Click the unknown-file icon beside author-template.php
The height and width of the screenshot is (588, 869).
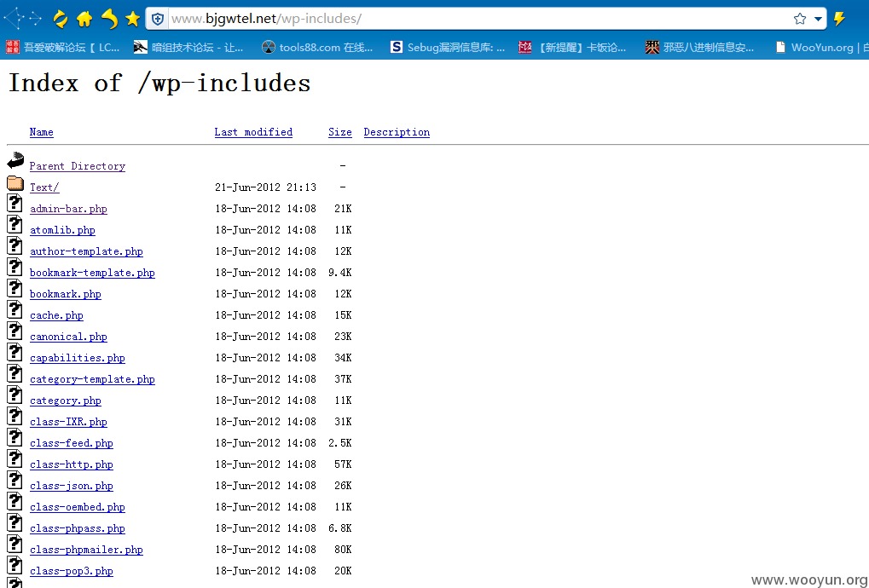point(15,245)
